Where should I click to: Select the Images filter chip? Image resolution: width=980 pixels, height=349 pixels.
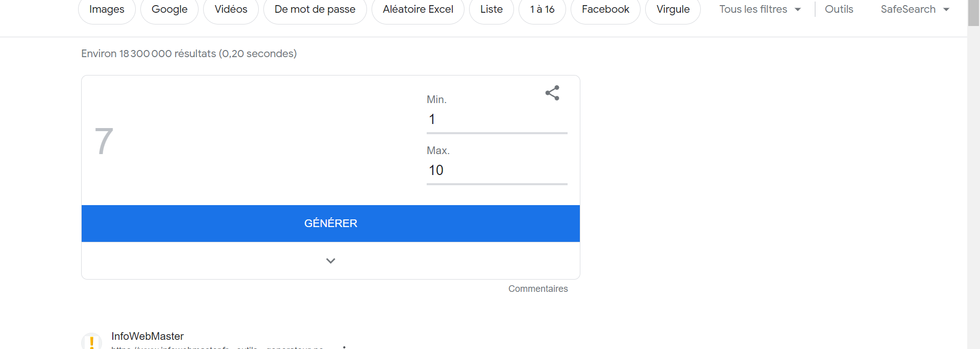107,9
